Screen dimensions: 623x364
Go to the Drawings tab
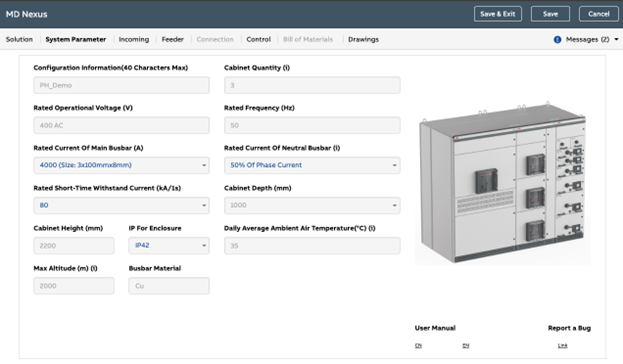tap(363, 39)
